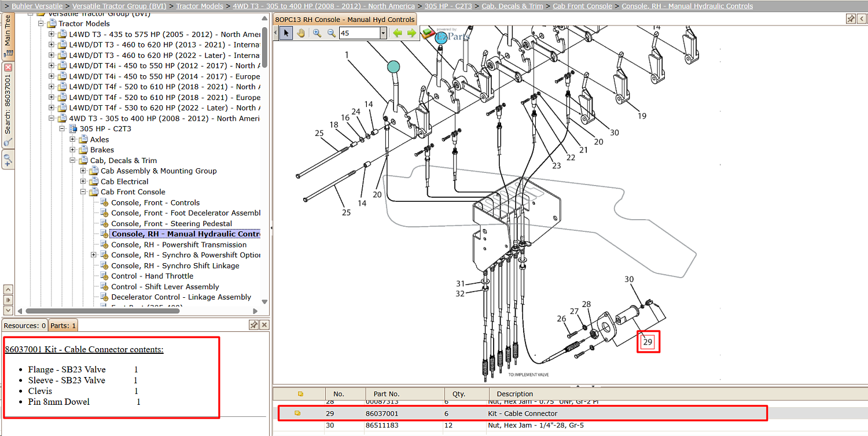Open the zoom level dropdown

pyautogui.click(x=383, y=34)
